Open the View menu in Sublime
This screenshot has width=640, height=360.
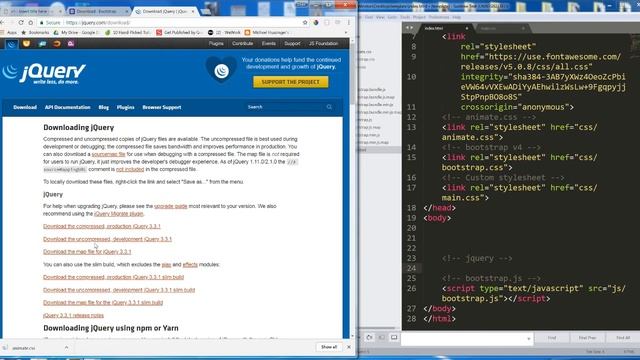[x=380, y=17]
